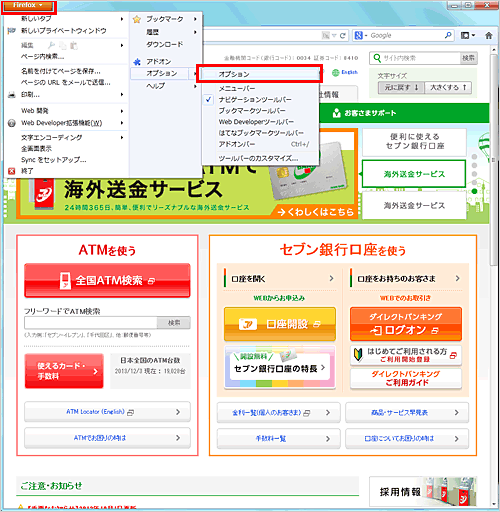500x512 pixels.
Task: Open 新しいプライベートウィンドウ with mask icon
Action: point(63,31)
